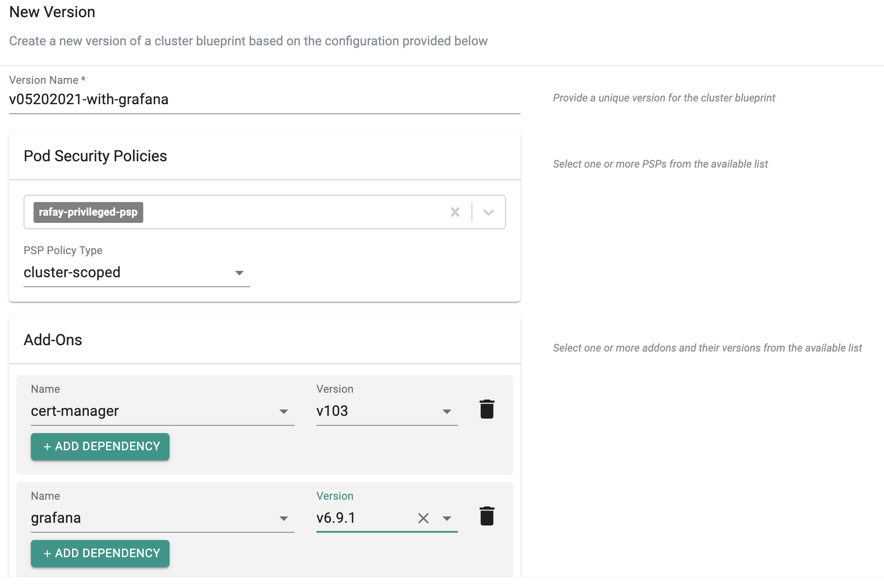Click the Version label above v6.9.1

click(335, 496)
